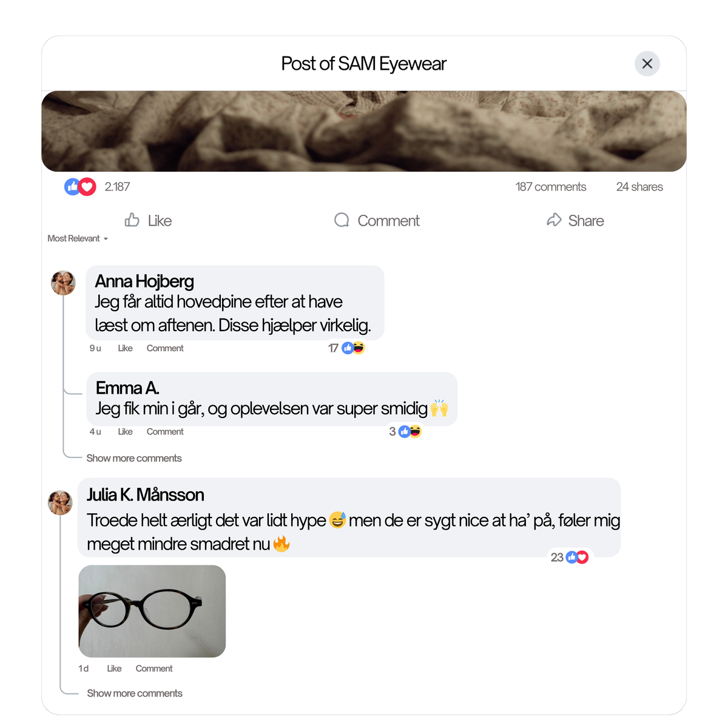
Task: Click the thumbs-up Like icon under the post
Action: coord(132,220)
